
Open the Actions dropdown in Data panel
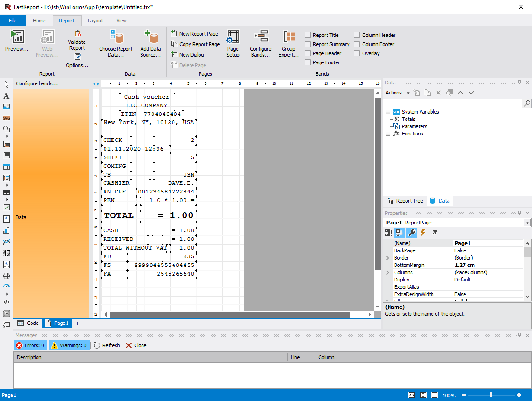tap(397, 93)
